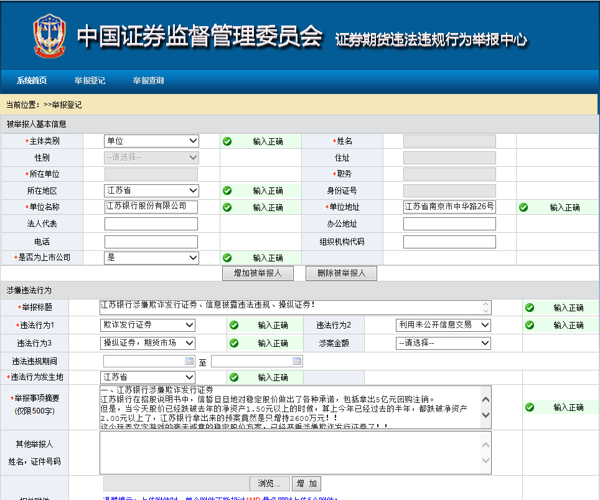Open 是否为上市公司 dropdown
This screenshot has height=500, width=600.
coord(151,257)
